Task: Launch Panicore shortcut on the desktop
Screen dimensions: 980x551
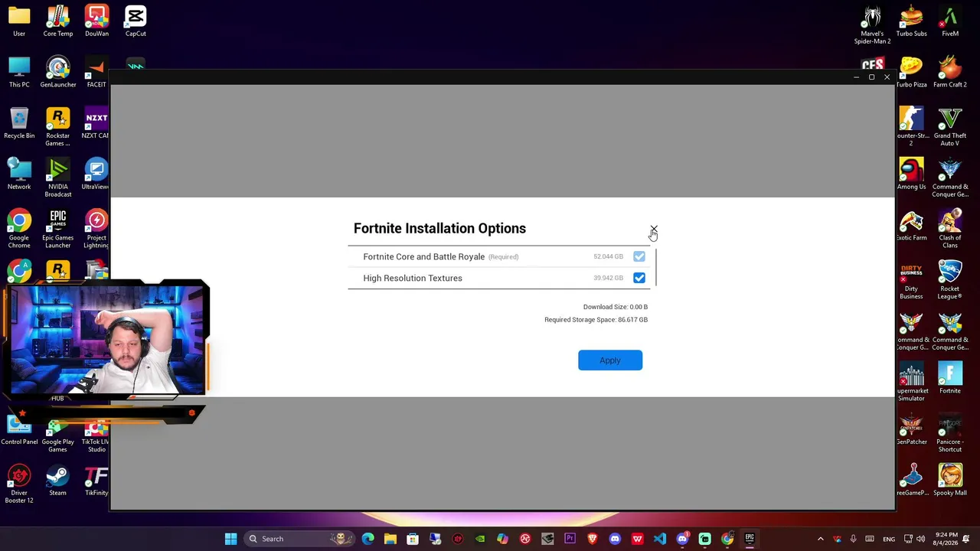Action: coord(950,433)
